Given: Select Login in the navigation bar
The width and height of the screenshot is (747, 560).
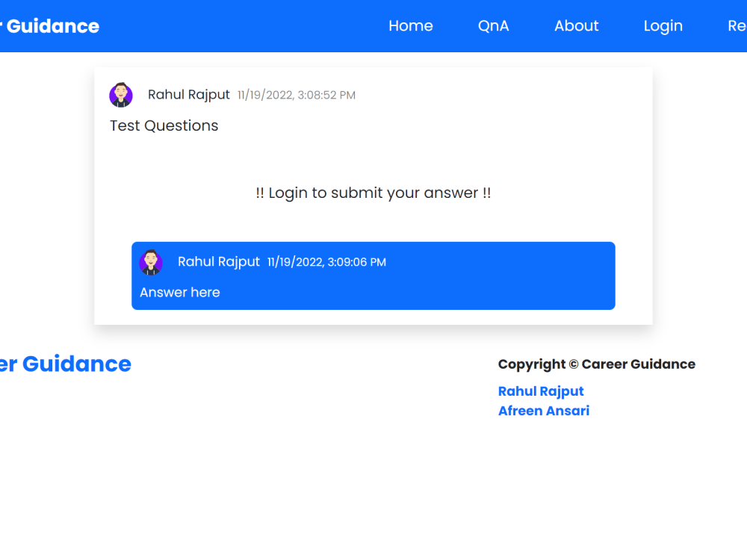Looking at the screenshot, I should [x=663, y=26].
